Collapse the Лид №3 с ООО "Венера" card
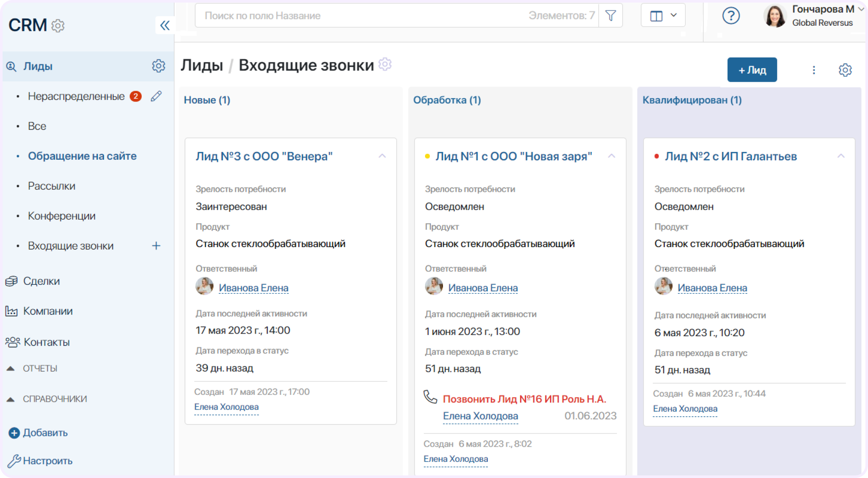 click(382, 156)
